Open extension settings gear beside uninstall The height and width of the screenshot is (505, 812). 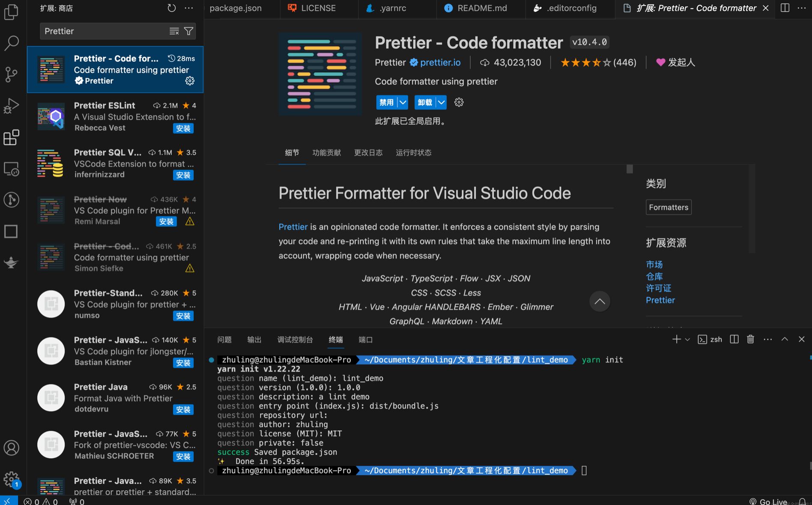tap(459, 102)
